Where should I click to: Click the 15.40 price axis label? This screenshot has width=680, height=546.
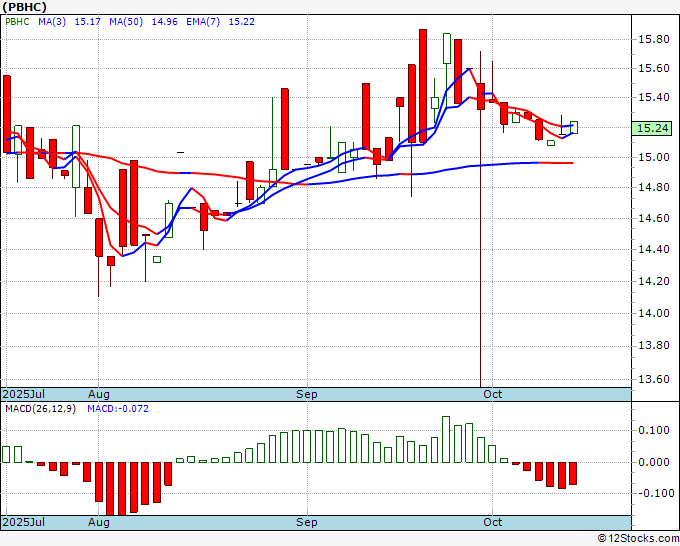654,97
